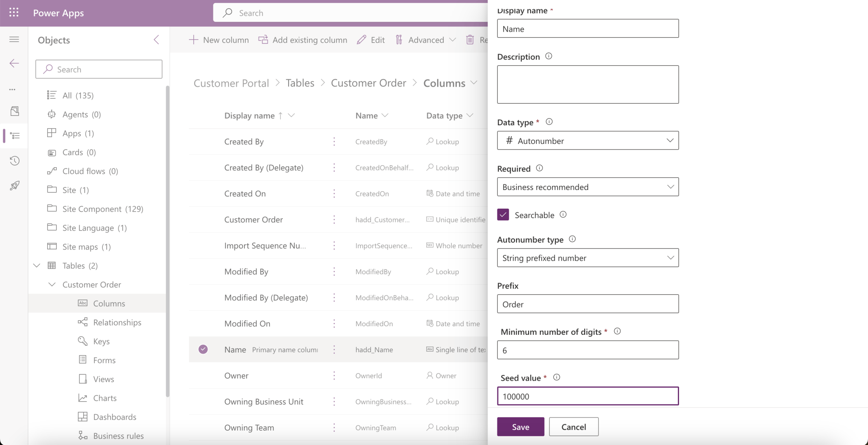The image size is (868, 445).
Task: Click the back arrow in left rail
Action: (x=14, y=63)
